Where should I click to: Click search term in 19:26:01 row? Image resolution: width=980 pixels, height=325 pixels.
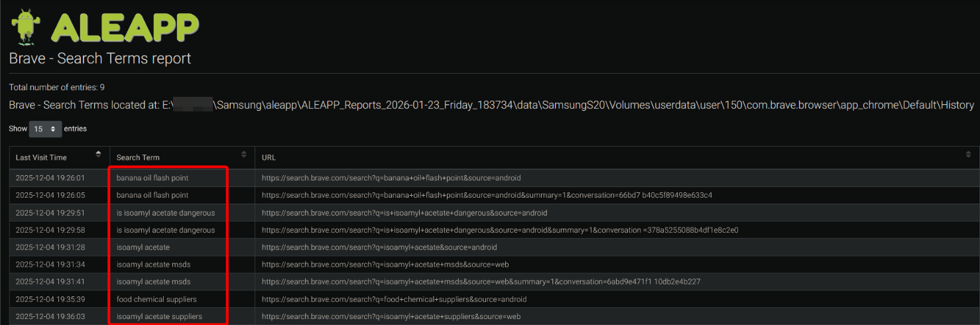pos(153,178)
